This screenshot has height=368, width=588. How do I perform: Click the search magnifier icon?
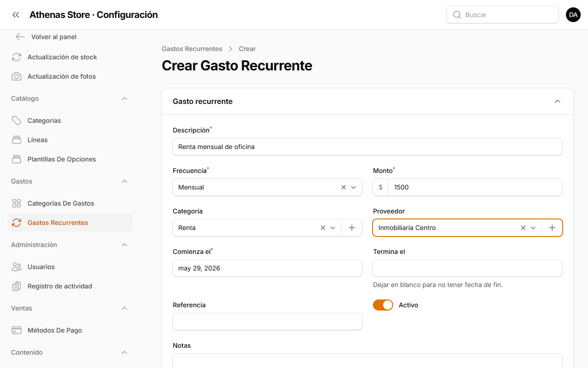(x=457, y=15)
